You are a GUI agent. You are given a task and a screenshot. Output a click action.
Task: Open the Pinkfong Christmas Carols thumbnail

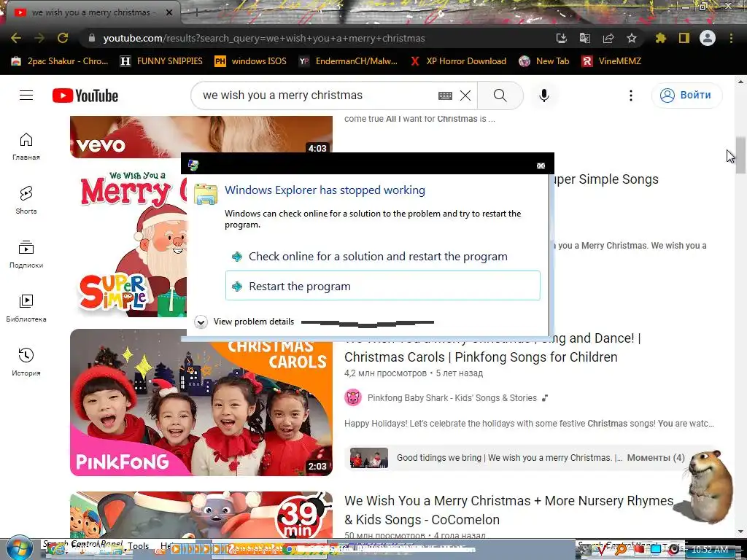click(x=201, y=402)
